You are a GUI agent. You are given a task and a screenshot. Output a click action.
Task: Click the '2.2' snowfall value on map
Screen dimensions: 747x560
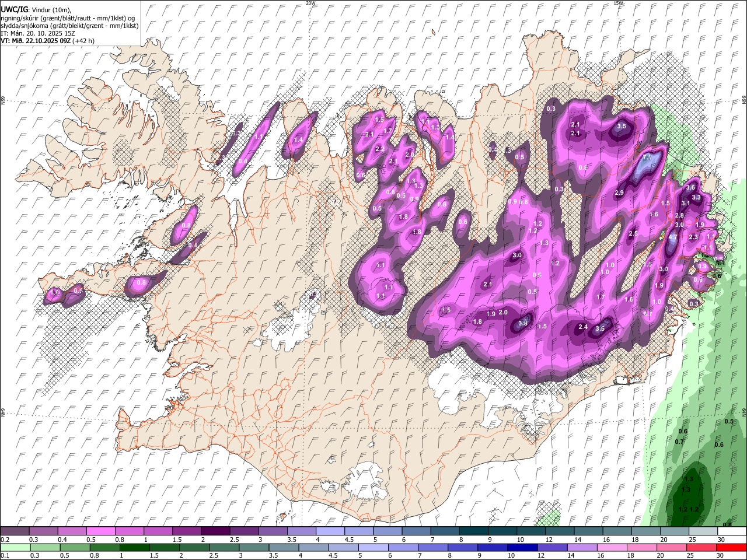click(379, 149)
